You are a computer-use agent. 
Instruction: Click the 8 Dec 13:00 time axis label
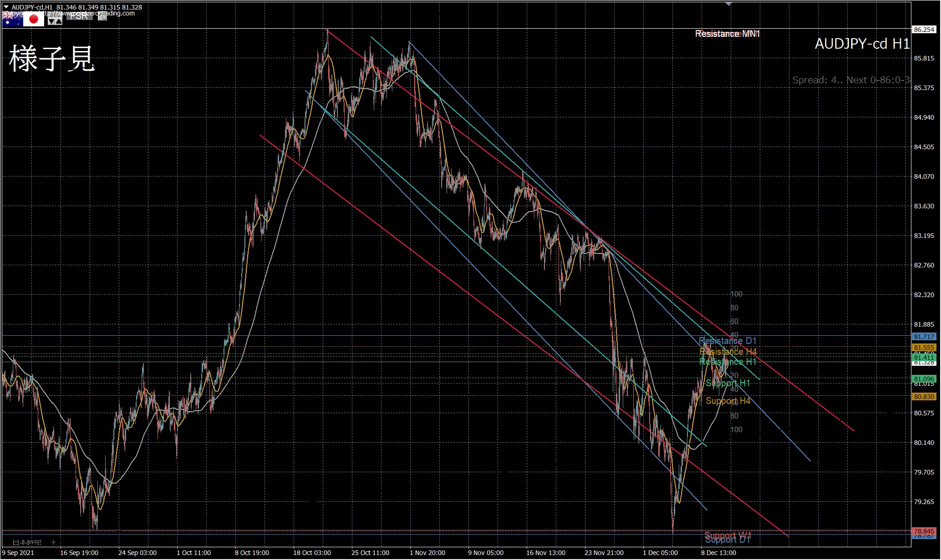pyautogui.click(x=718, y=553)
